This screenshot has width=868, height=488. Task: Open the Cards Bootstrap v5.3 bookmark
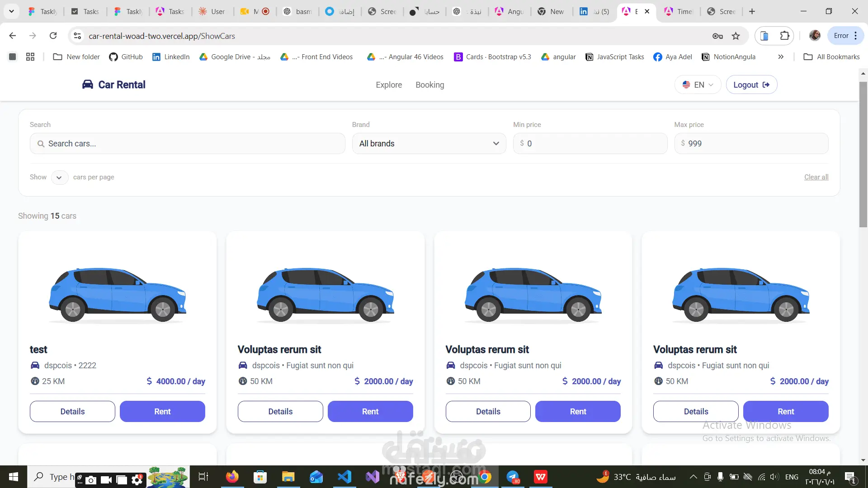tap(492, 57)
